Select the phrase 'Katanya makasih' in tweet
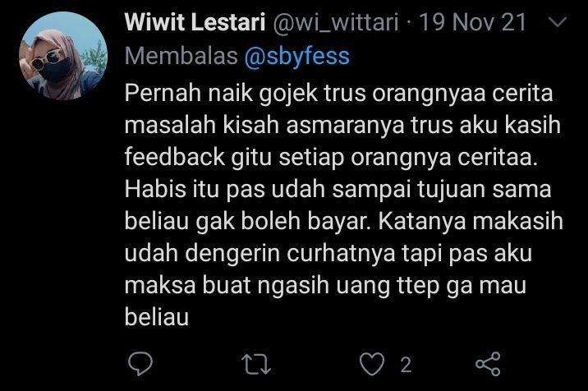The height and width of the screenshot is (391, 588). [x=471, y=221]
